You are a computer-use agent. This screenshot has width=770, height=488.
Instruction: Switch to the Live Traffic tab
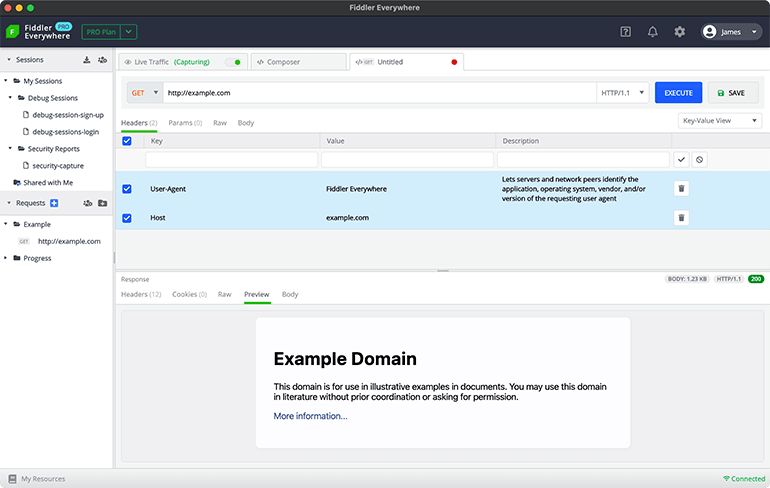[183, 62]
